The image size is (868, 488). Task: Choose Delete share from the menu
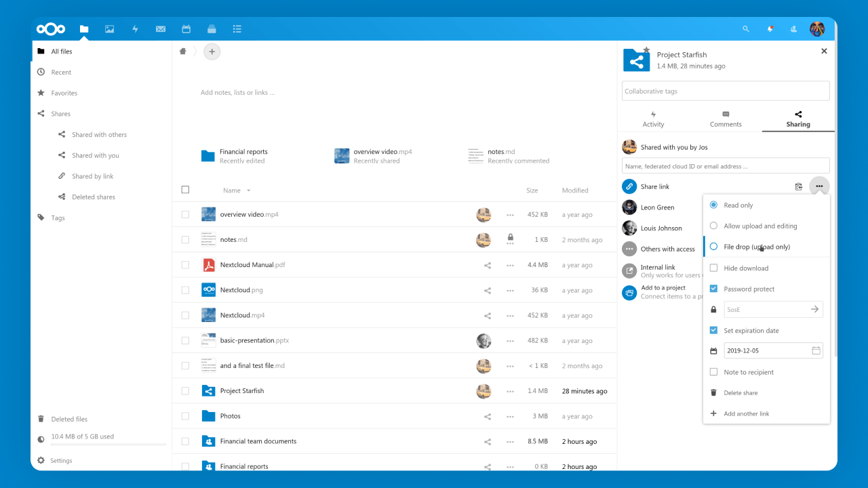point(741,393)
